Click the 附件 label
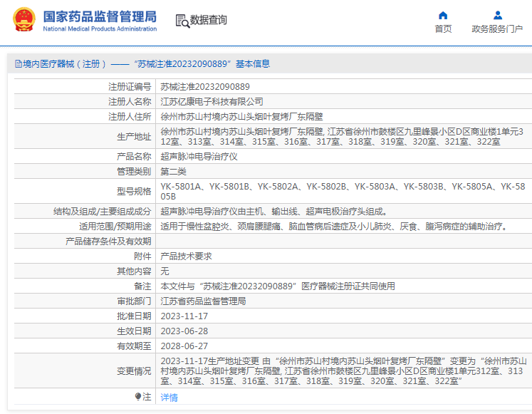Screen dimensions: 532x414 click(x=142, y=257)
